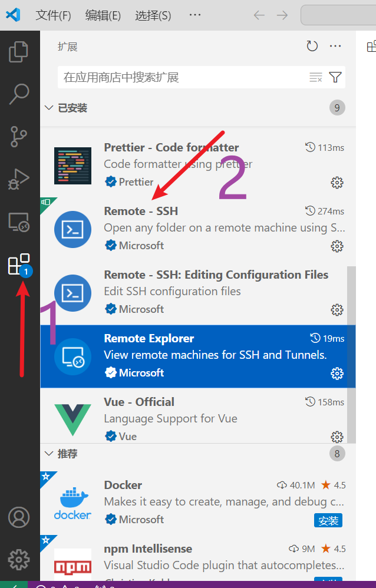Click the Vue publisher name
376x588 pixels.
click(127, 437)
